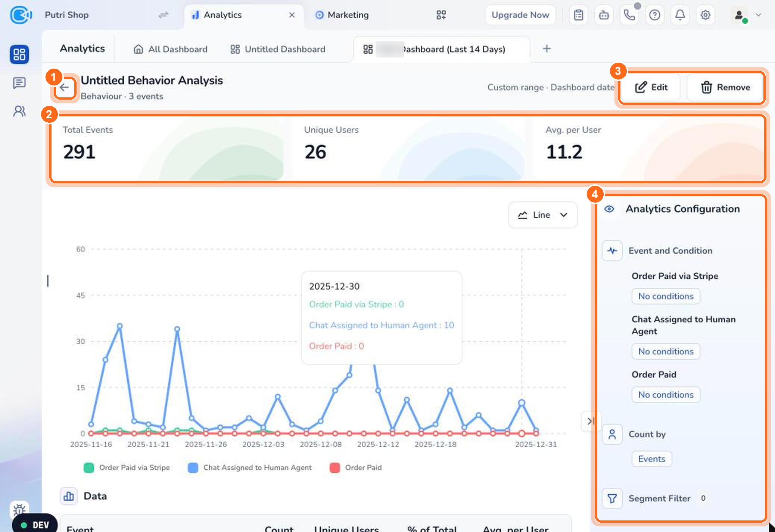Open the dashboard grid icon in left sidebar
The height and width of the screenshot is (532, 775).
pos(19,54)
